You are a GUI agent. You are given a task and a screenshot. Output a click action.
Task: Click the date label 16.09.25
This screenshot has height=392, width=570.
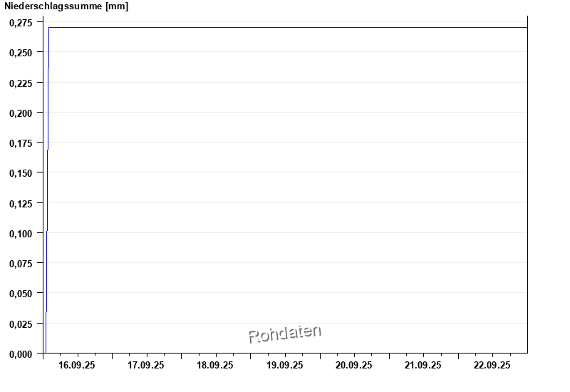point(77,365)
